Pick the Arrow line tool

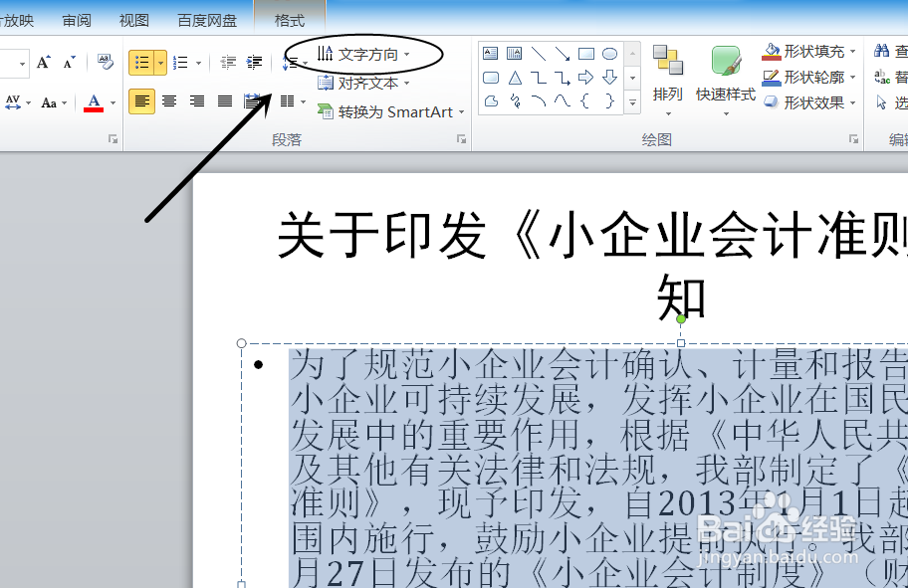coord(563,56)
